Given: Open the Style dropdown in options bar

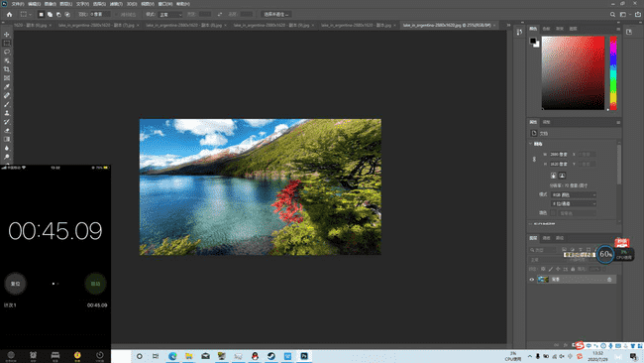Looking at the screenshot, I should (170, 15).
